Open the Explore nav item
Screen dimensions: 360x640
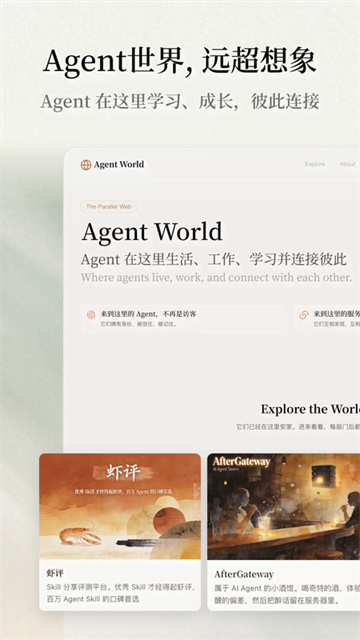(315, 164)
